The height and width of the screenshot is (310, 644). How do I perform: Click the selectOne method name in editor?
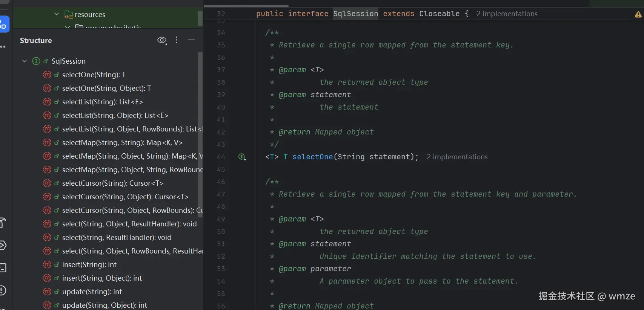312,157
